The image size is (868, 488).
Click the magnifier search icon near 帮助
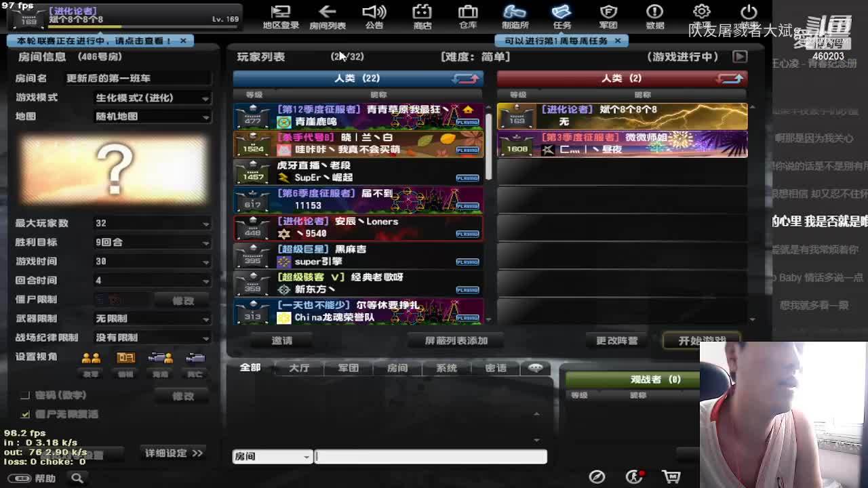pos(77,479)
